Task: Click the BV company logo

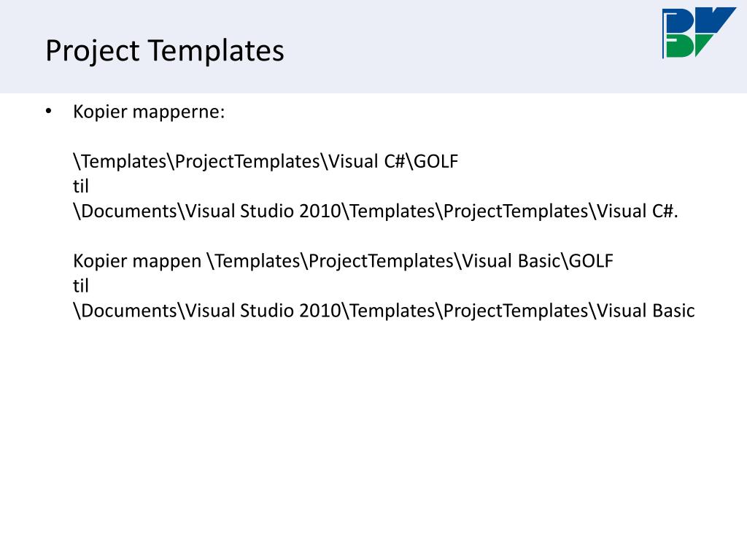Action: click(699, 32)
